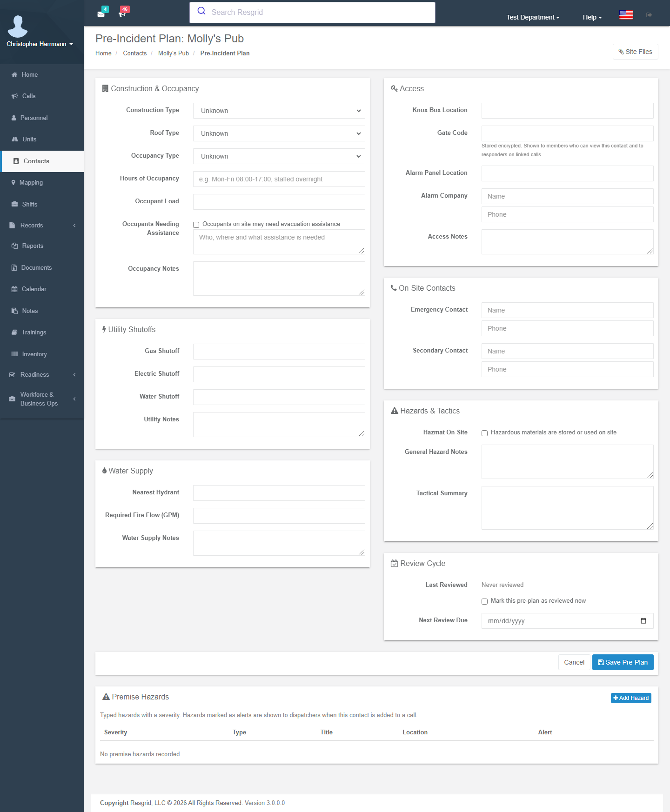Go to Molly's Pub breadcrumb link
Screen dimensions: 670x812
174,53
